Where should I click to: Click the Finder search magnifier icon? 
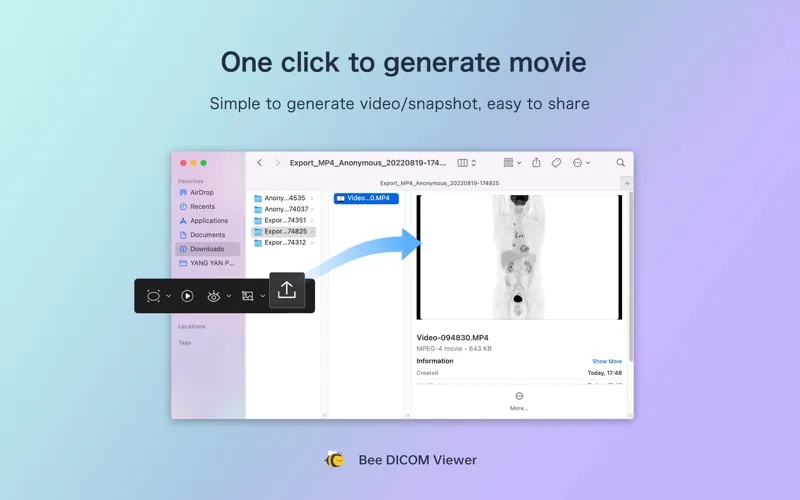(x=620, y=163)
